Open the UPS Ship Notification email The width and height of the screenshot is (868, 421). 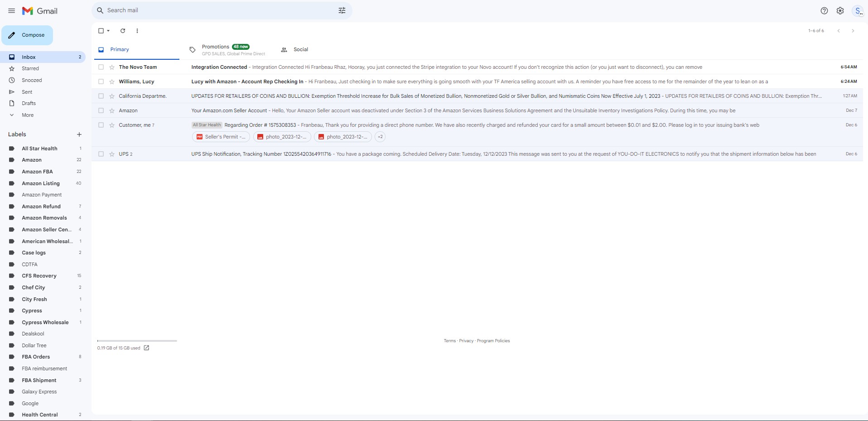pos(478,154)
